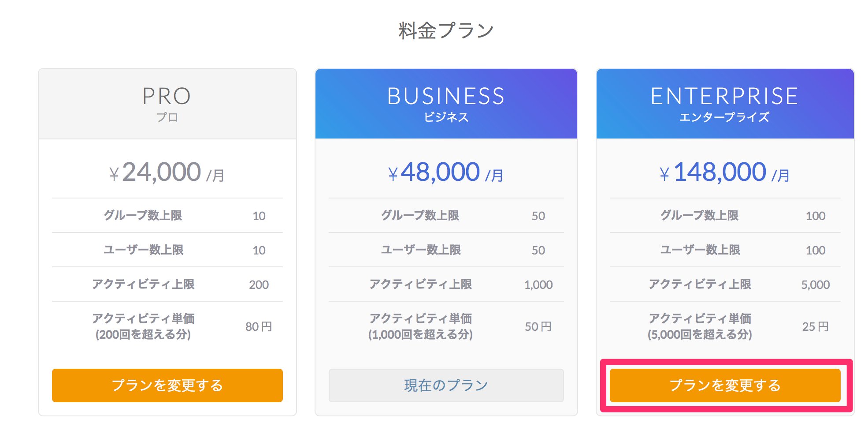Click the 5,000 activity limit value
Screen dimensions: 868x434
[x=816, y=285]
